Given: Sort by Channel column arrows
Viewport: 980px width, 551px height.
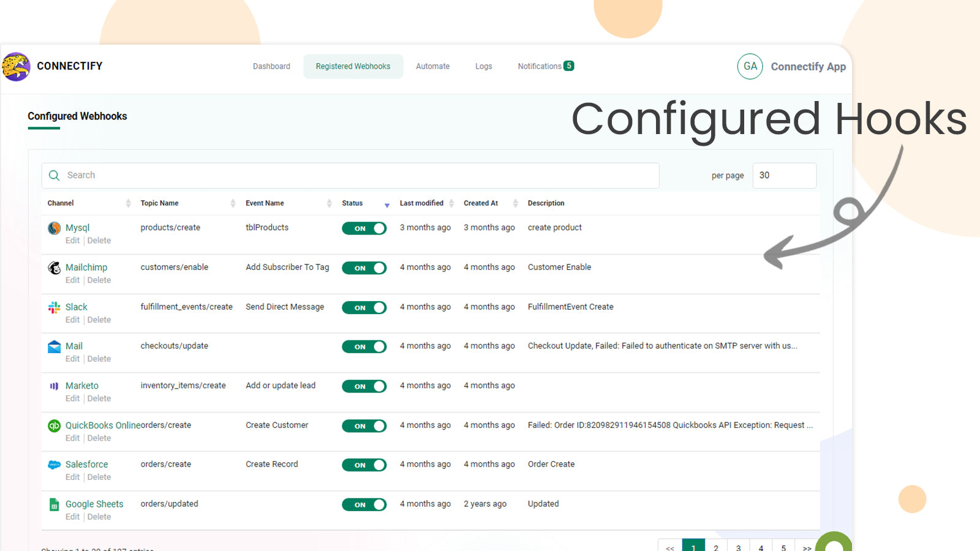Looking at the screenshot, I should coord(128,203).
